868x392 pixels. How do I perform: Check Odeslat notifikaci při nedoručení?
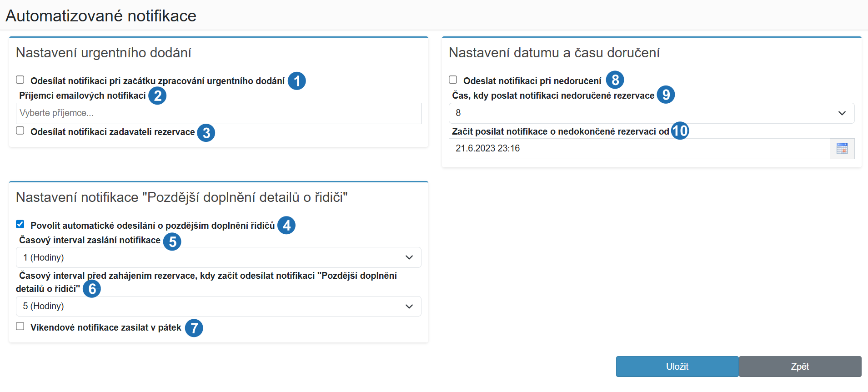453,80
